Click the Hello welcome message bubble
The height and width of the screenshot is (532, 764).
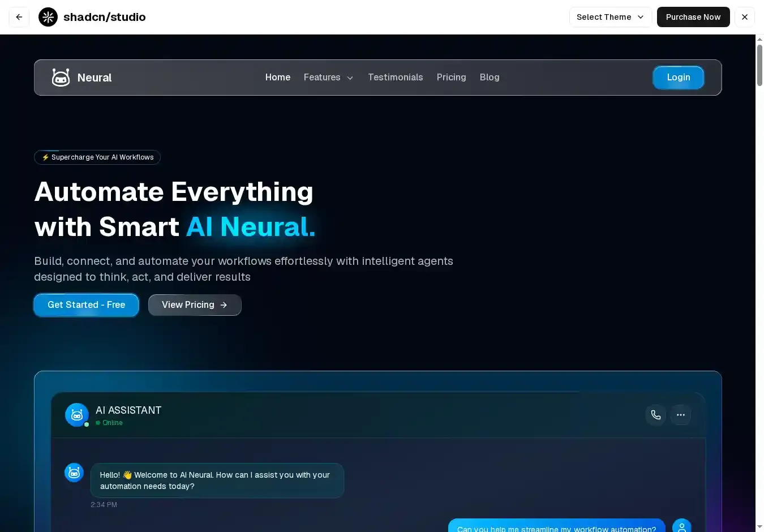pos(217,480)
